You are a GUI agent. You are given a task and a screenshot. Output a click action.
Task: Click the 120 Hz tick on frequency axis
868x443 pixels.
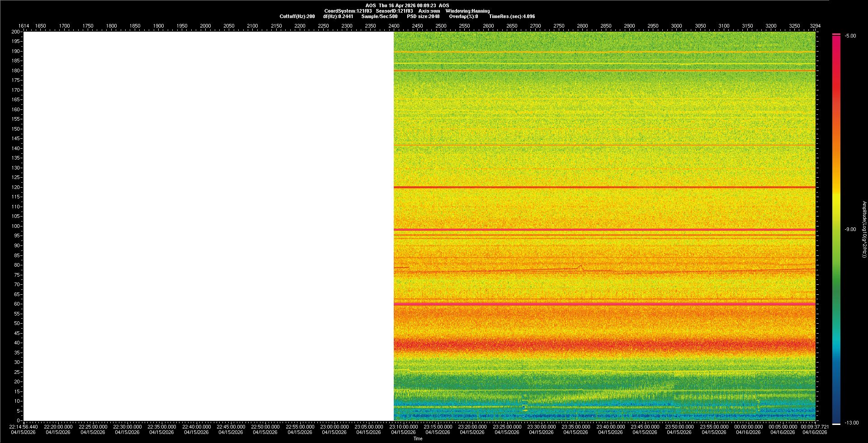[16, 187]
